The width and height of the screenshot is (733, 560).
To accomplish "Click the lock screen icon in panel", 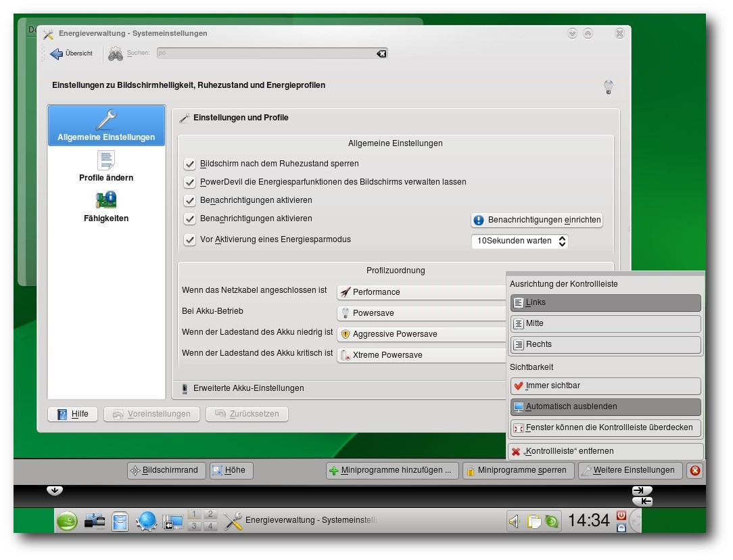I will pyautogui.click(x=621, y=528).
